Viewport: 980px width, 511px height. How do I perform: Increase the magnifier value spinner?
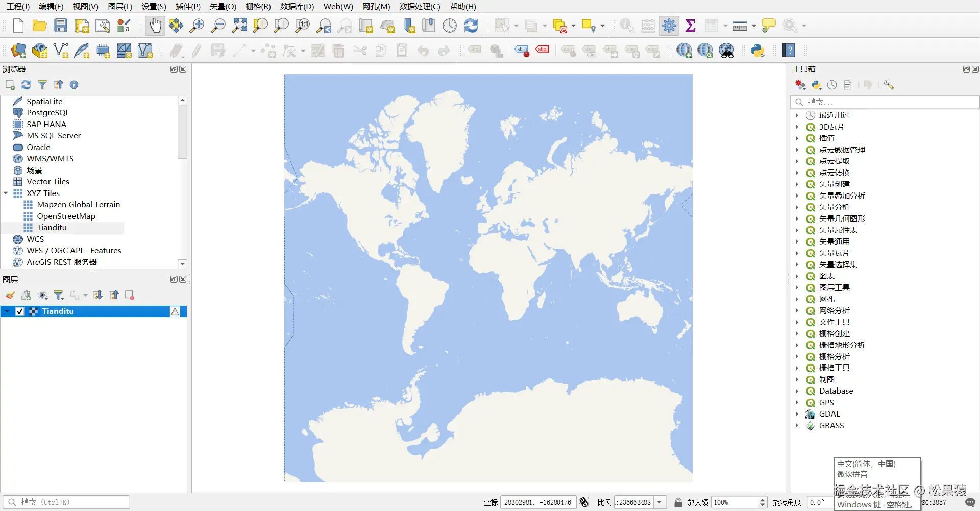click(763, 499)
